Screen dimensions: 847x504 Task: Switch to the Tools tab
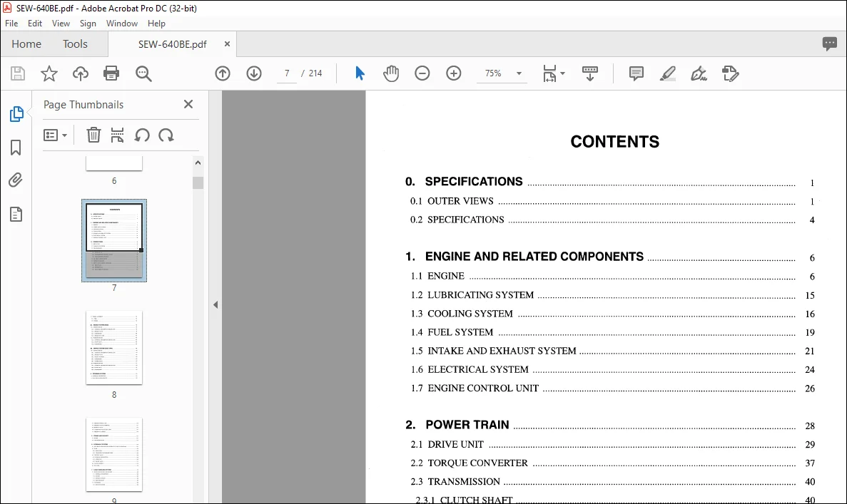75,43
